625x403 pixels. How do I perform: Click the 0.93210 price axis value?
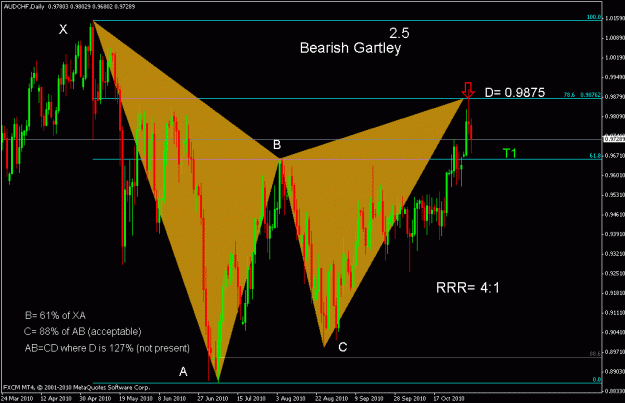(x=615, y=254)
